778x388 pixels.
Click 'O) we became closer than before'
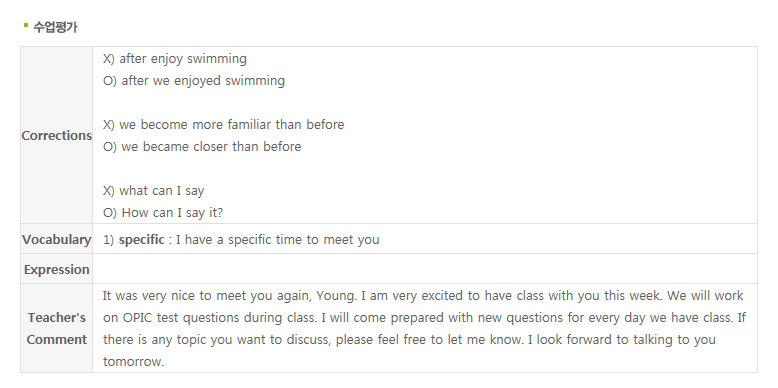(202, 146)
